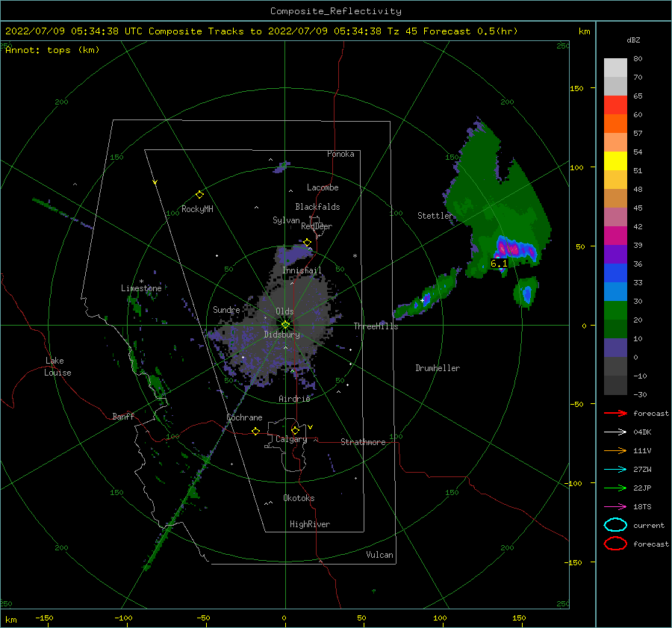
Task: Click the Annot: tops (km) label
Action: point(52,50)
